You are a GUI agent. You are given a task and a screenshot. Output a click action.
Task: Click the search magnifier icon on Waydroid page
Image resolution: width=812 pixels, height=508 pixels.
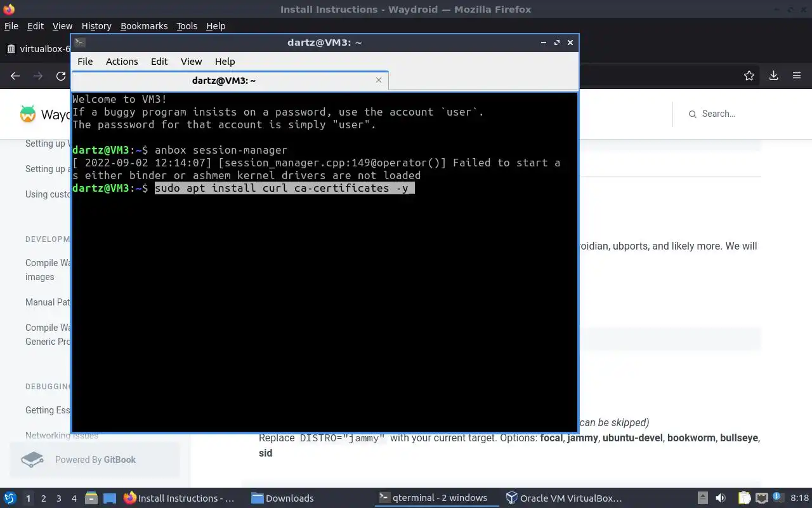pos(692,114)
